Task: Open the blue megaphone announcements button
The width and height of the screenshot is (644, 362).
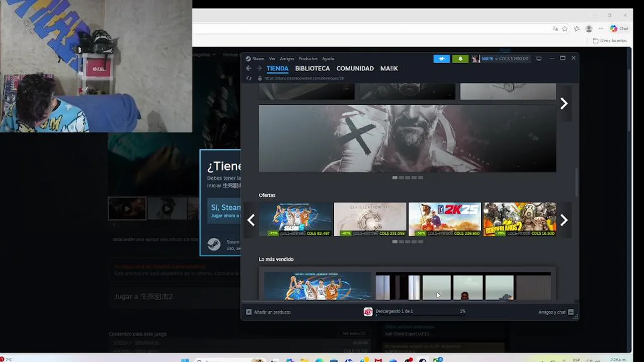Action: [x=442, y=59]
